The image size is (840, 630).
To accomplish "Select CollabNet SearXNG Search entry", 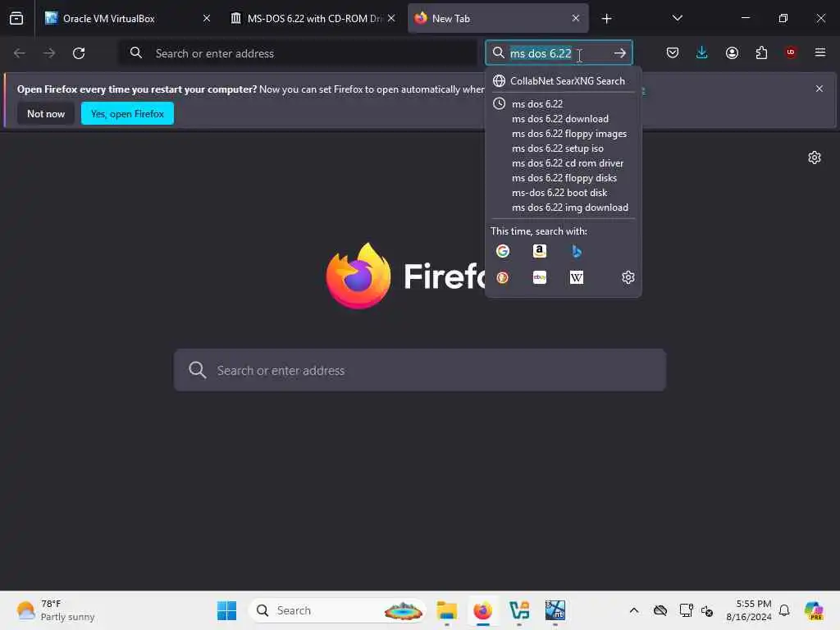I will (563, 81).
